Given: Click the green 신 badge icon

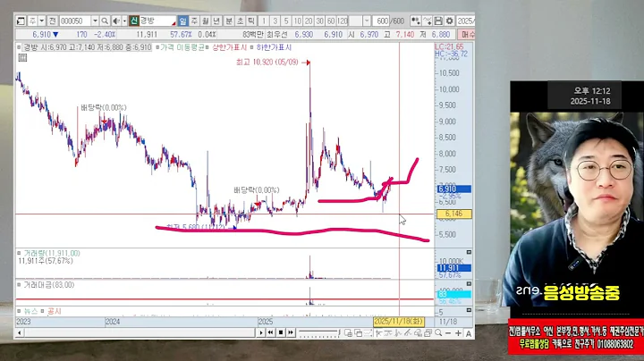Looking at the screenshot, I should coord(134,21).
